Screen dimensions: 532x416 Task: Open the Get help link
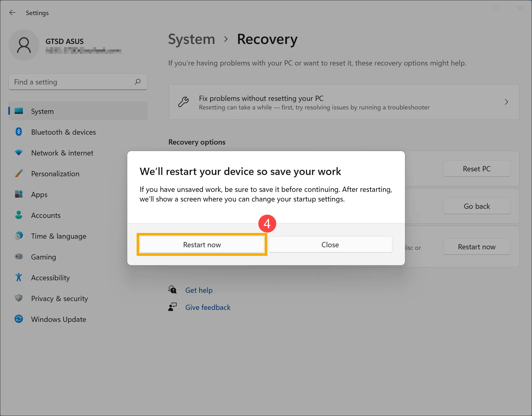coord(199,290)
